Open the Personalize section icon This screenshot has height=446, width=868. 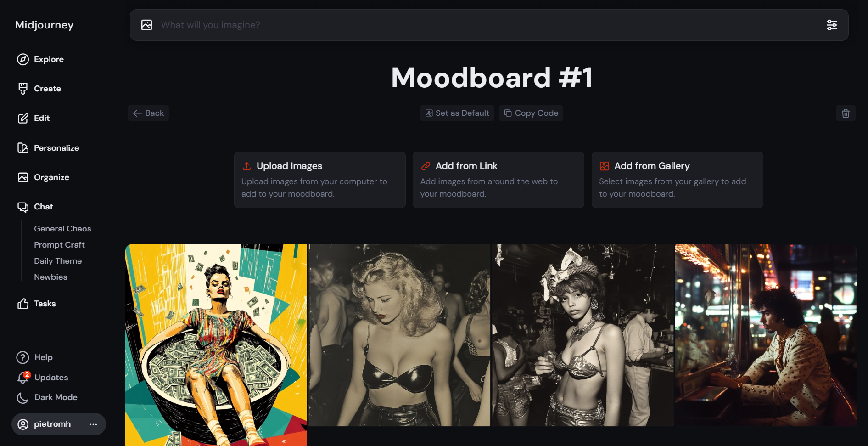pyautogui.click(x=23, y=148)
